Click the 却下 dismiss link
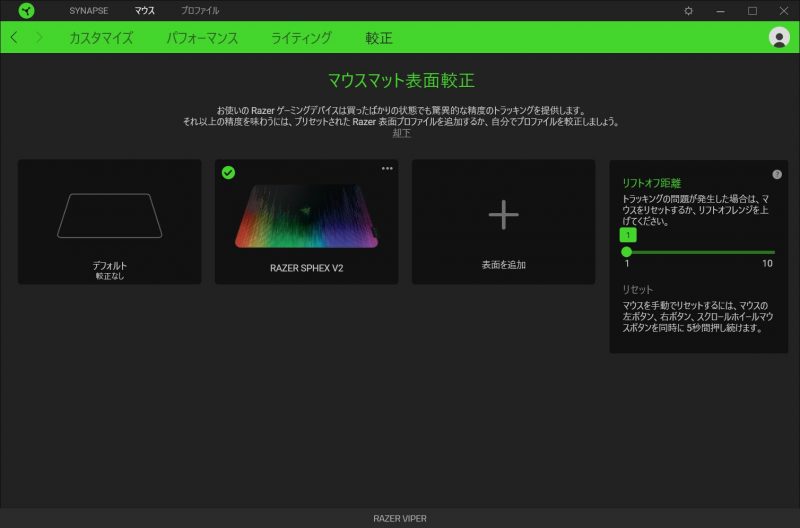 402,133
